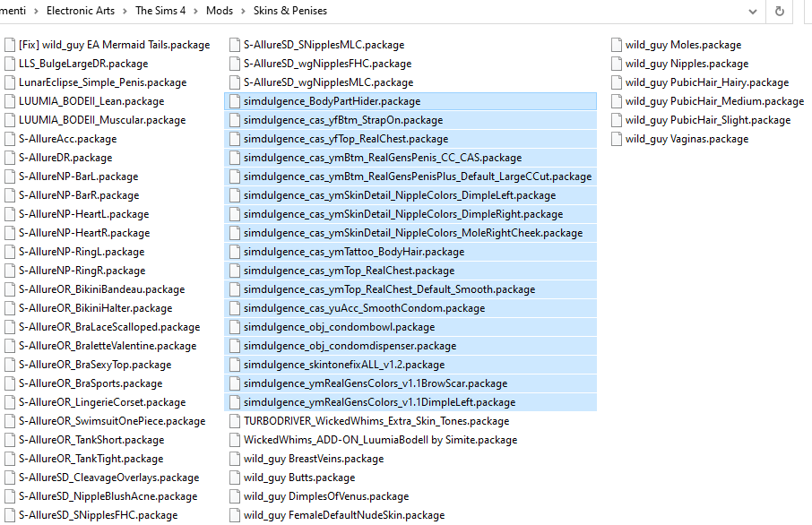Select S-AllureNP-RingL.package file name
The width and height of the screenshot is (812, 525).
click(82, 252)
